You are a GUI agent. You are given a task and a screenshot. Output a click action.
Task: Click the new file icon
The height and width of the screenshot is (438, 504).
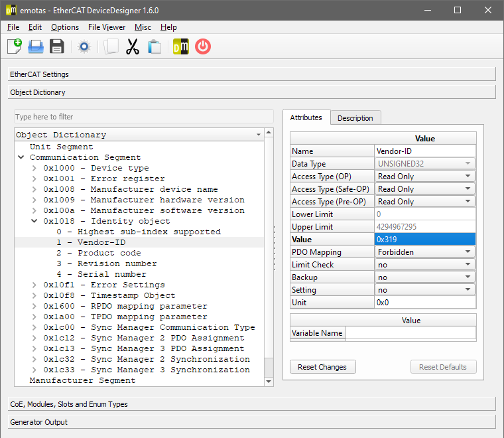14,46
